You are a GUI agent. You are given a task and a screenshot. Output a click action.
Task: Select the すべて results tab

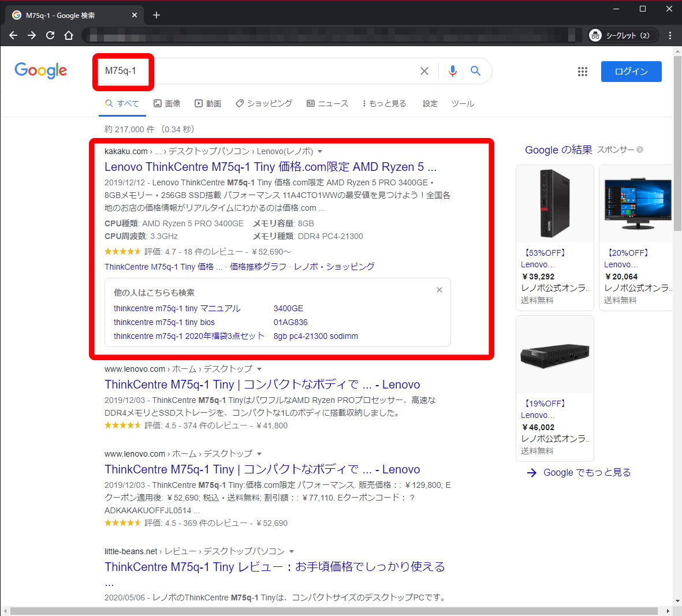(122, 103)
